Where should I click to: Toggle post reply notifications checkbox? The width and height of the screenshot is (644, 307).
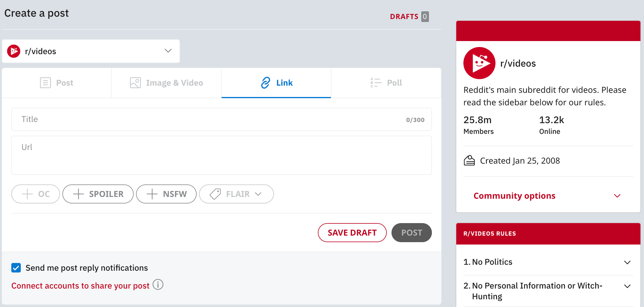(x=16, y=268)
